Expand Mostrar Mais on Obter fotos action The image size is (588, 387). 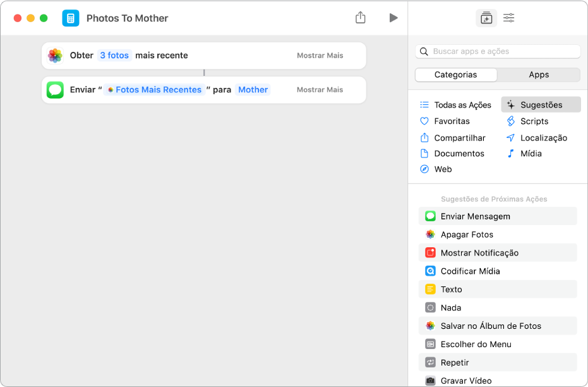click(x=320, y=56)
